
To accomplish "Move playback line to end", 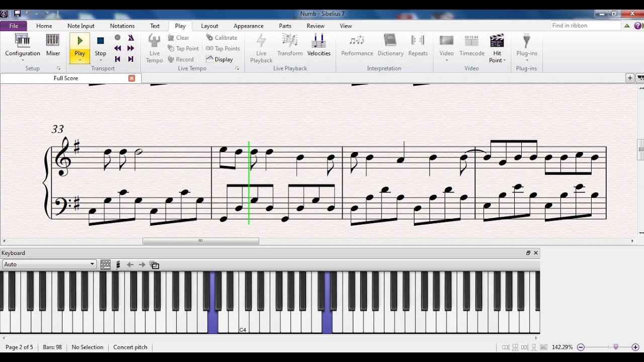I will (131, 59).
